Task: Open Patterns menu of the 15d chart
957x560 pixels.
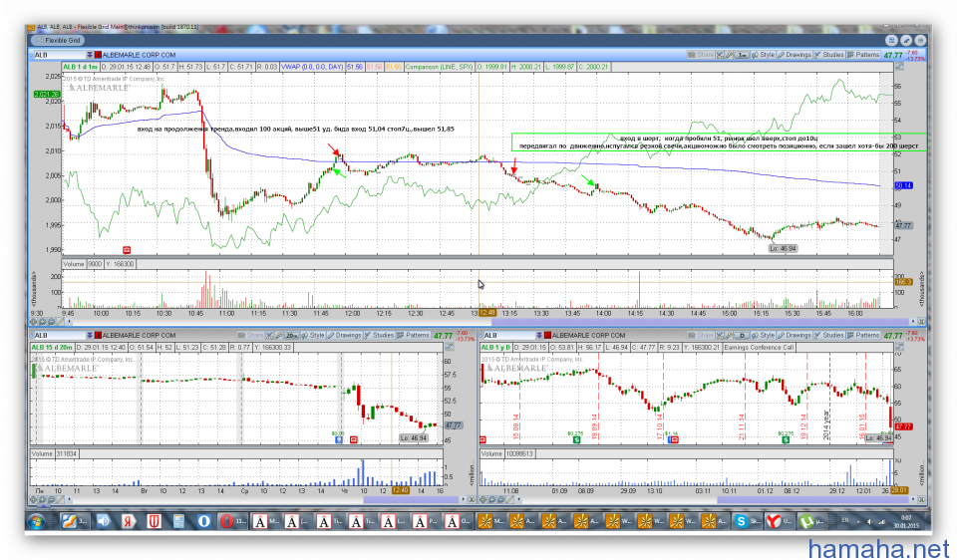Action: (413, 336)
